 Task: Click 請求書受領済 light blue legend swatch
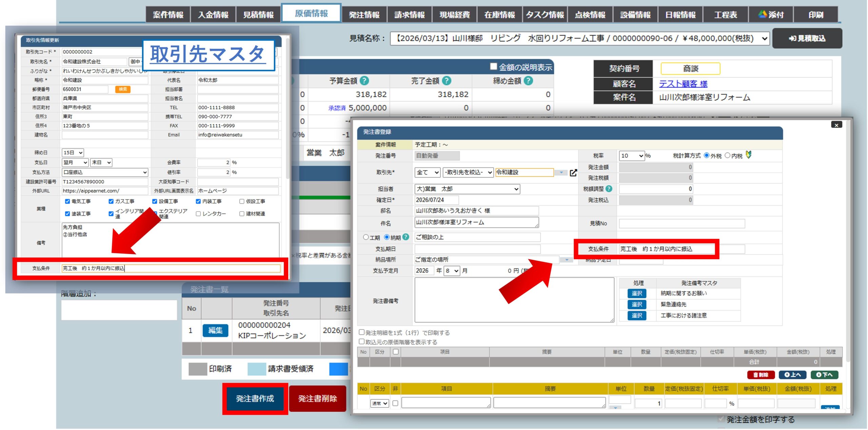(x=257, y=369)
